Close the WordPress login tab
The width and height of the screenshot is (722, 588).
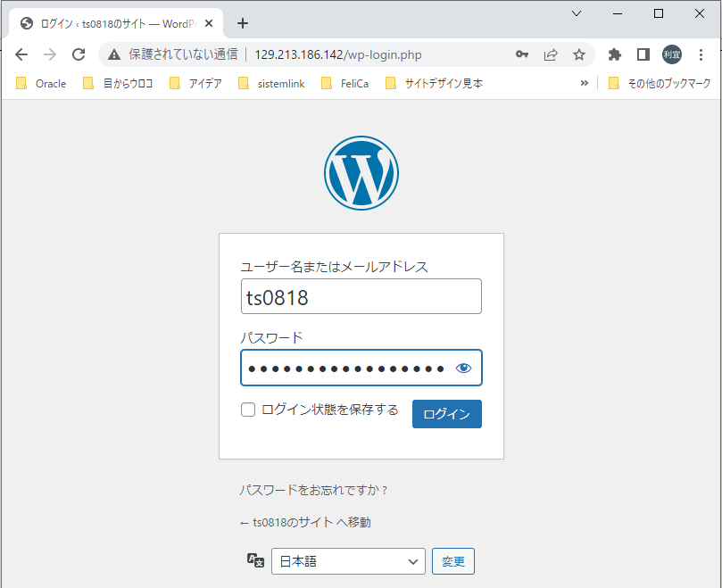pos(209,23)
